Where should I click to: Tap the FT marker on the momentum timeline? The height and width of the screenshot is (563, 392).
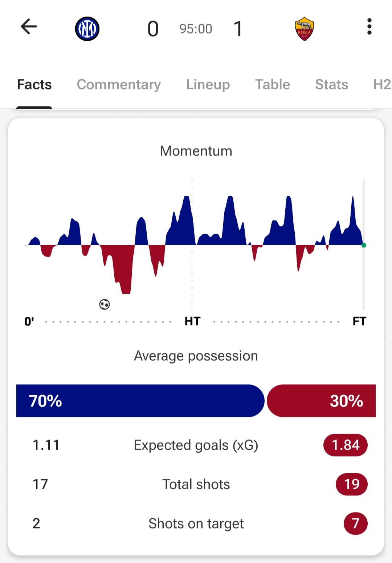359,321
